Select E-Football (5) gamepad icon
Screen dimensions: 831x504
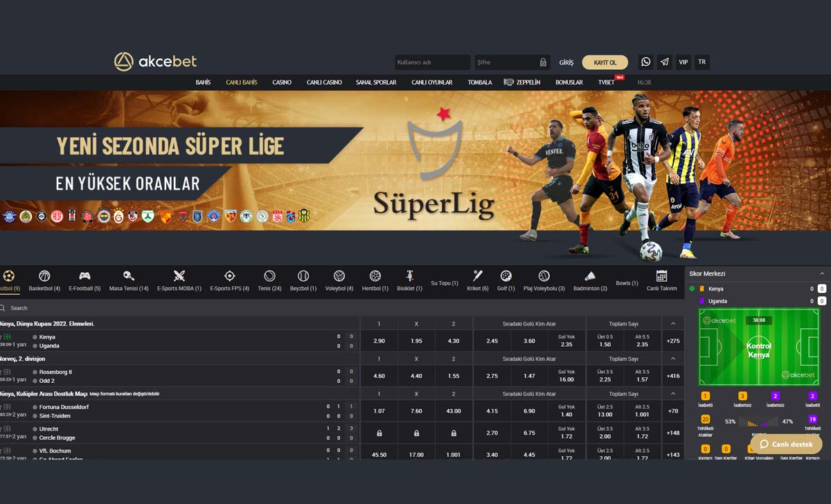[84, 276]
